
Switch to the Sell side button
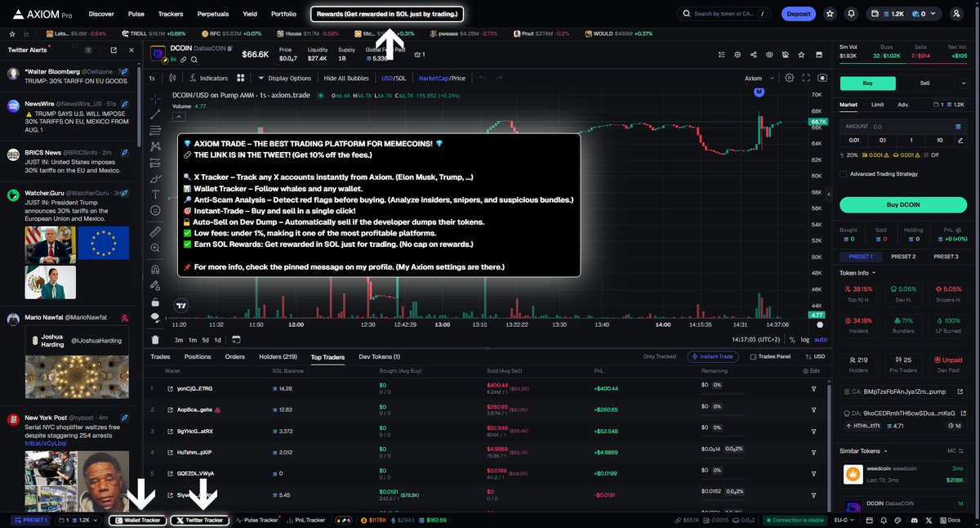pos(924,83)
